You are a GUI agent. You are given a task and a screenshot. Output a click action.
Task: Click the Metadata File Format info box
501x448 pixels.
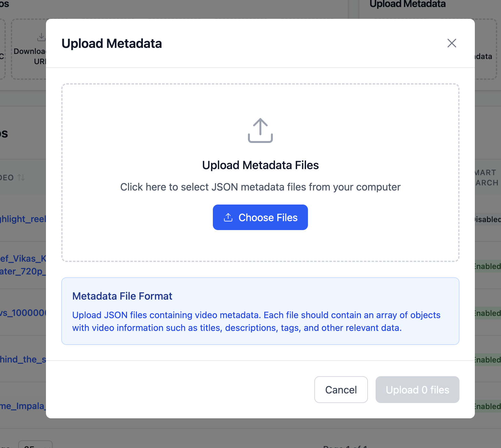[260, 311]
